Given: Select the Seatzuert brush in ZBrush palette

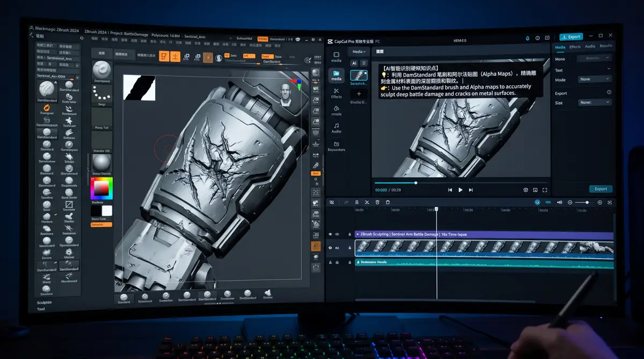Looking at the screenshot, I should click(x=69, y=121).
